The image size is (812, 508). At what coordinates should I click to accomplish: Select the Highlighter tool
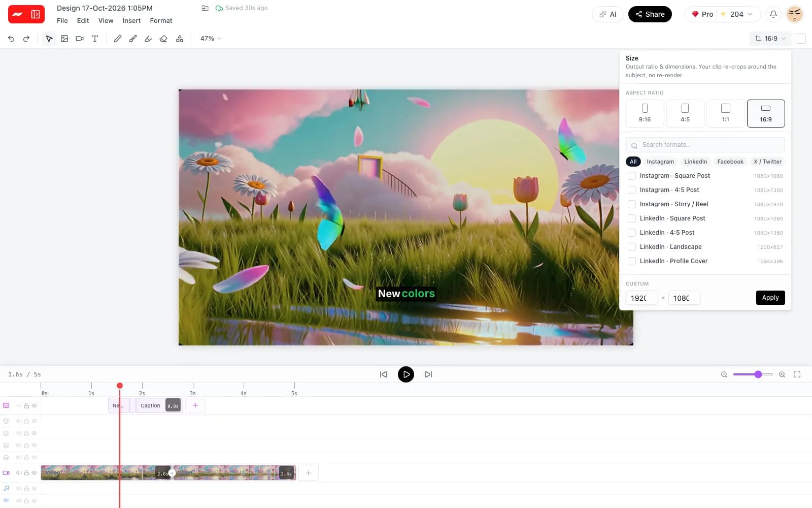coord(148,39)
